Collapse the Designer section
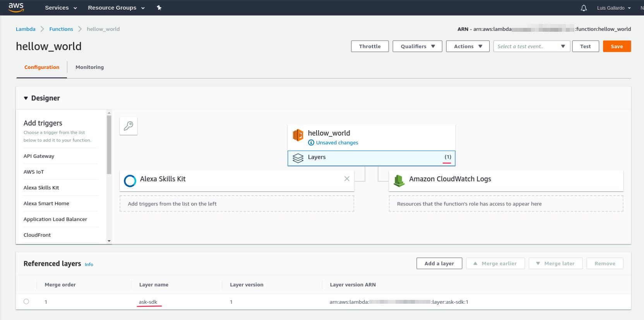 pyautogui.click(x=26, y=98)
